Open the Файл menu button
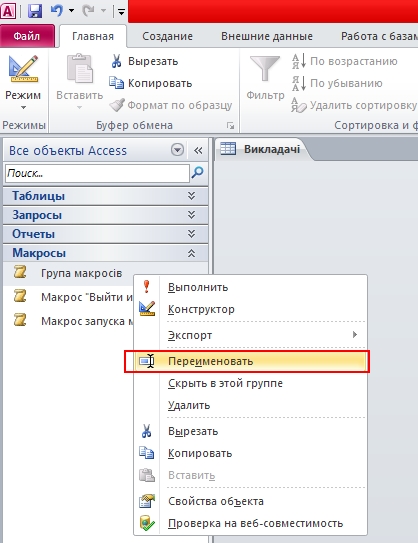The image size is (418, 543). 27,36
